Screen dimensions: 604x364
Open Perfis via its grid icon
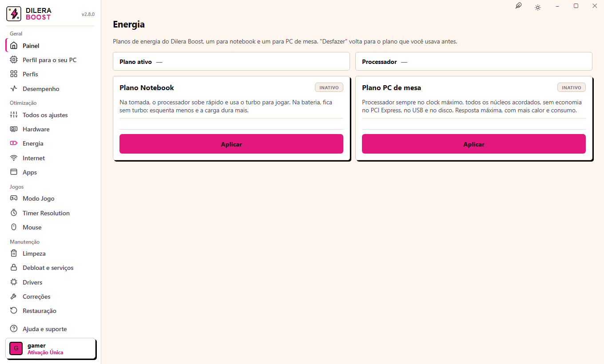pyautogui.click(x=14, y=74)
